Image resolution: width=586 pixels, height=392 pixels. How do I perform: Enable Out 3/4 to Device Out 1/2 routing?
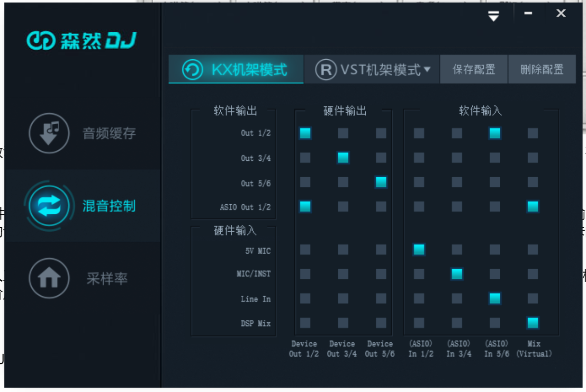point(305,157)
